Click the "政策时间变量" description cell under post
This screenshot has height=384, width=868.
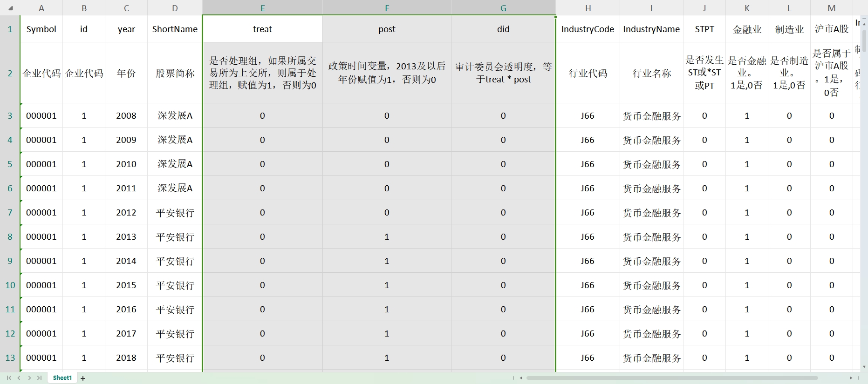pos(387,73)
